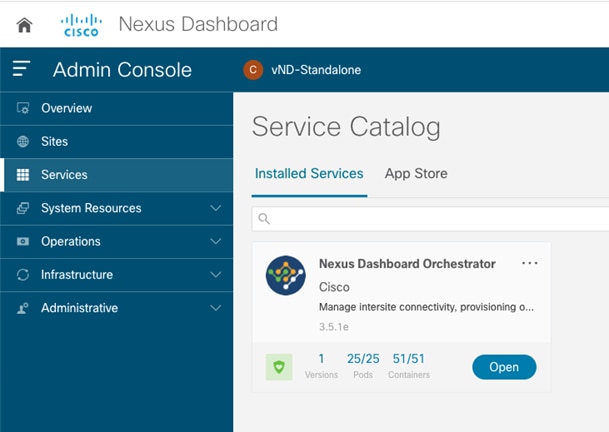Click the Admin Console heading

tap(122, 70)
